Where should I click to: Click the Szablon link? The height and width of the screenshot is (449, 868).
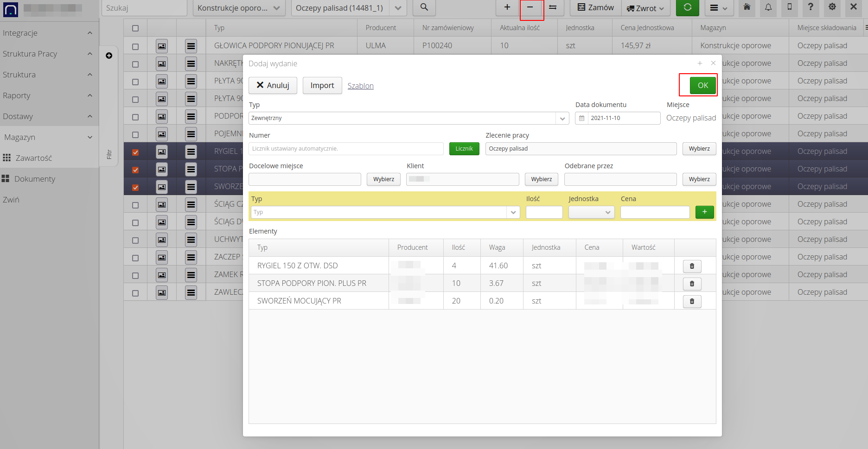[360, 86]
